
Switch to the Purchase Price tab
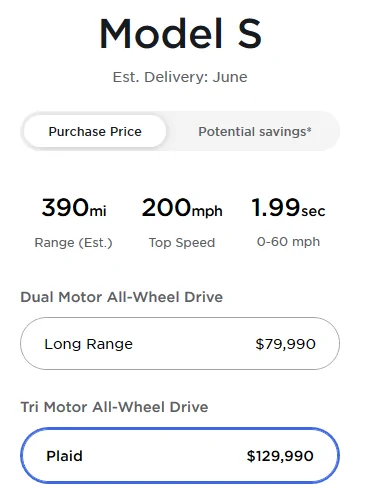(95, 131)
